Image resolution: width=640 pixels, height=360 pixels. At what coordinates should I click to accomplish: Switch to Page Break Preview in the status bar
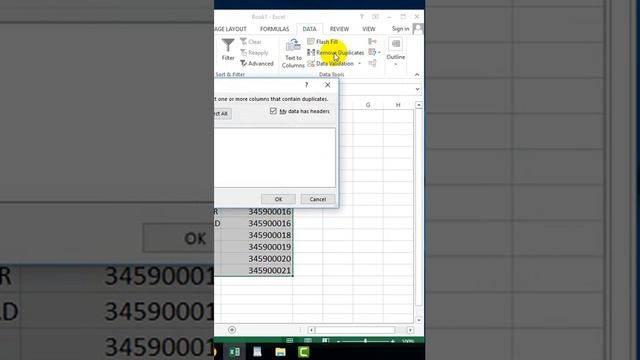(x=325, y=340)
